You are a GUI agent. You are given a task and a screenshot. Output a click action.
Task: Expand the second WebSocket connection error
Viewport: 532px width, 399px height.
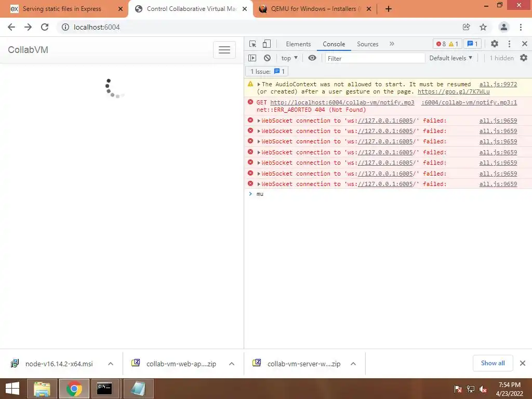pos(259,131)
